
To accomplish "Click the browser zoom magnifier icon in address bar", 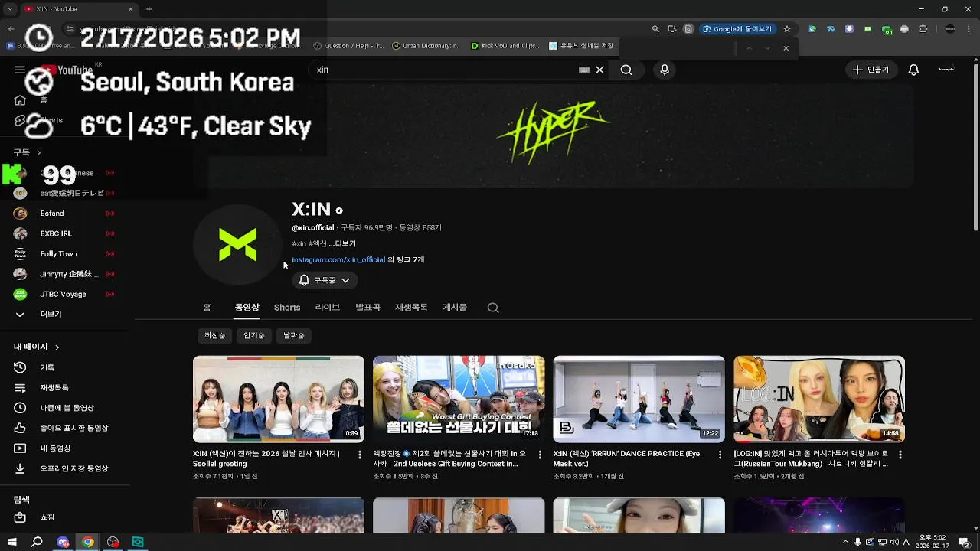I will (655, 29).
